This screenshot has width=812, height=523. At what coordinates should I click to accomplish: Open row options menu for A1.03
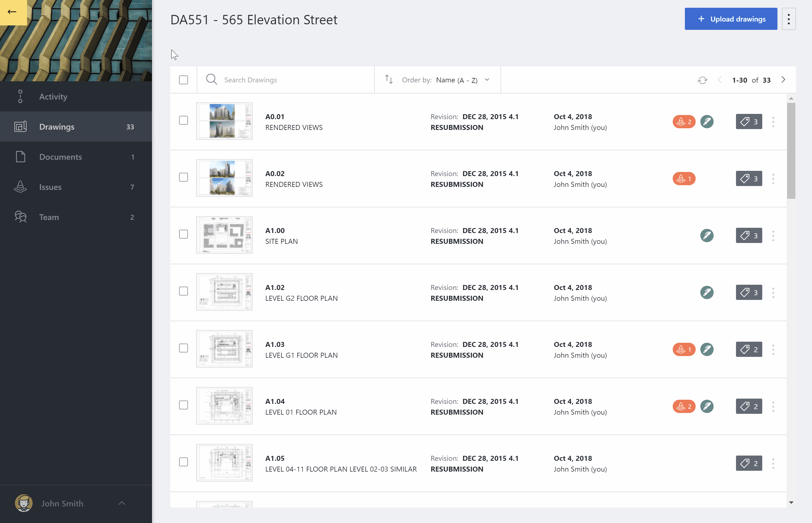coord(773,350)
